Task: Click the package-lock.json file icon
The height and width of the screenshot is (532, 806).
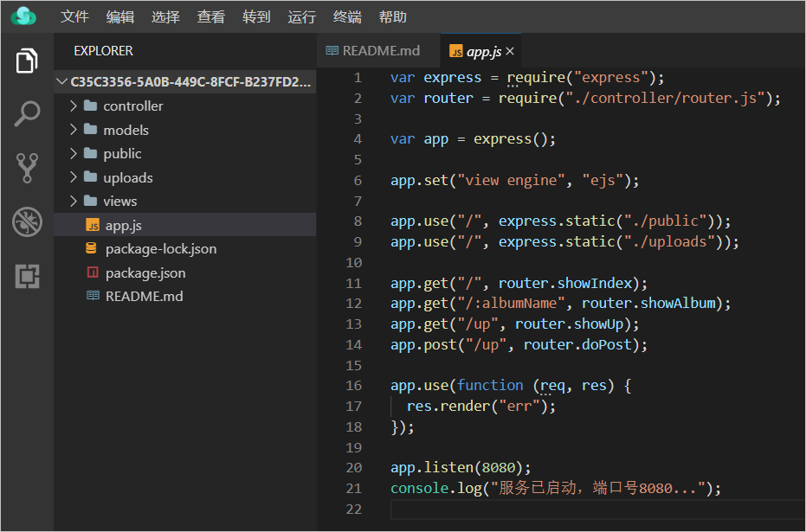Action: click(92, 249)
